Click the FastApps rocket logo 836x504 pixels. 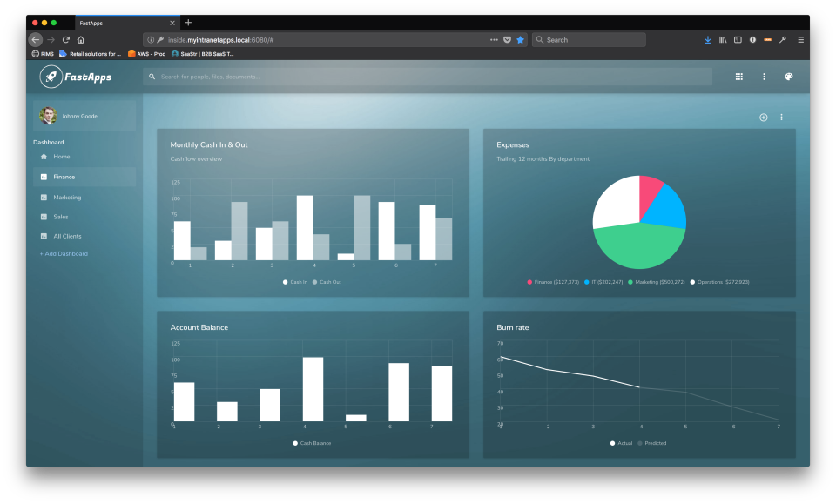51,77
